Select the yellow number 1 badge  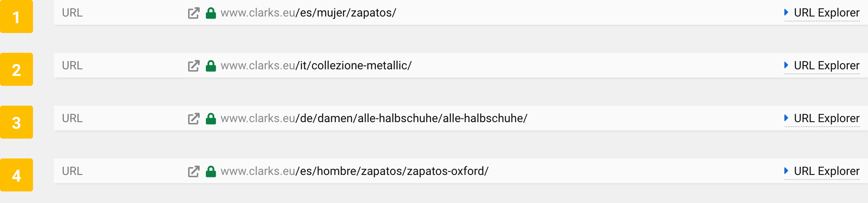point(17,17)
